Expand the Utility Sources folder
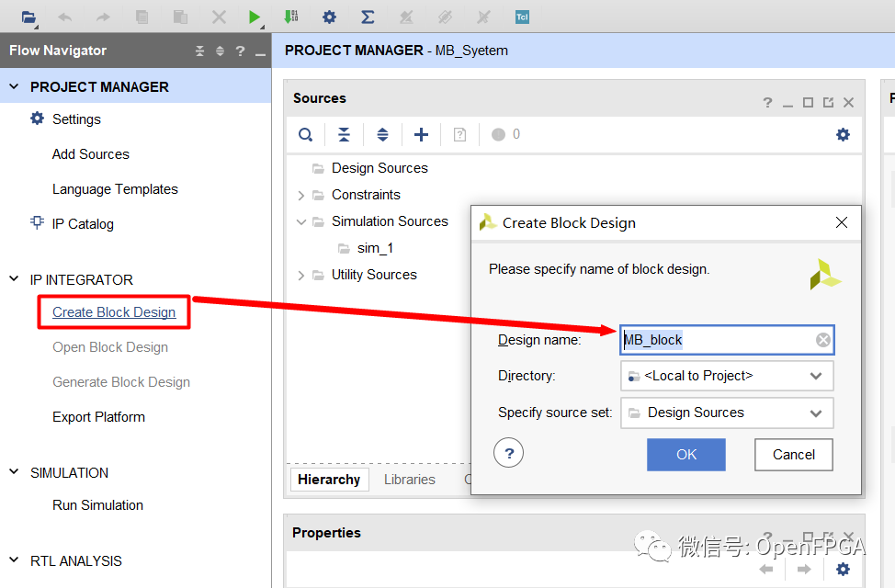 point(301,275)
